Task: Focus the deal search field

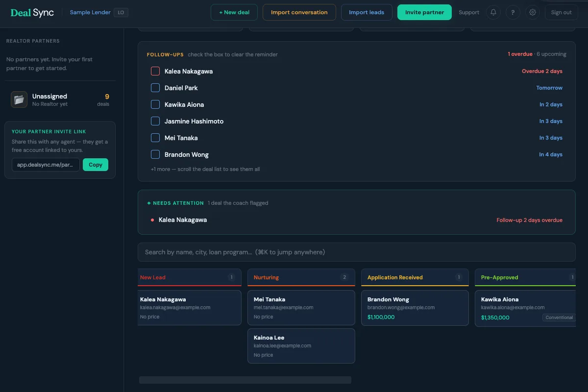Action: 356,252
